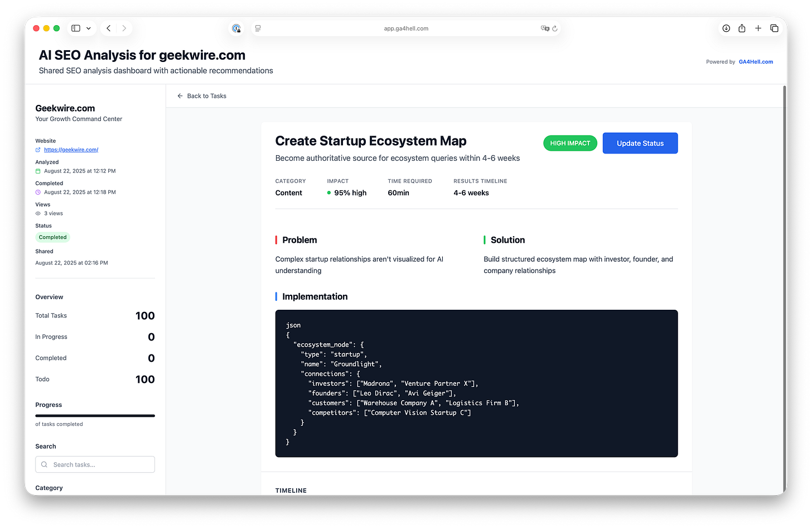Screen dimensions: 812x528
Task: Click the magnifier icon in search box
Action: tap(44, 464)
